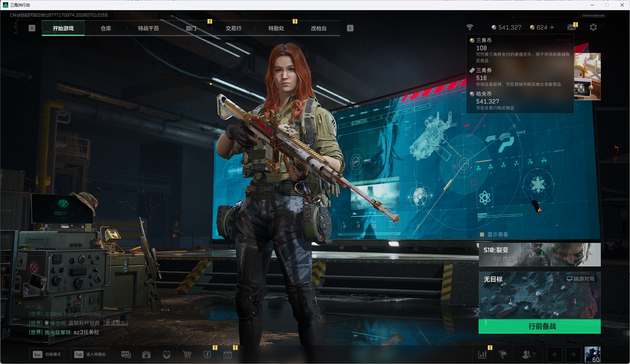Open the lightning shield icon

207,355
